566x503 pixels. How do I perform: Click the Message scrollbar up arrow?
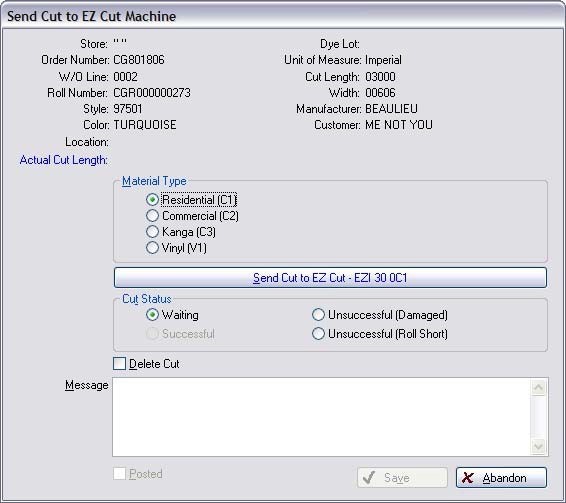point(539,388)
